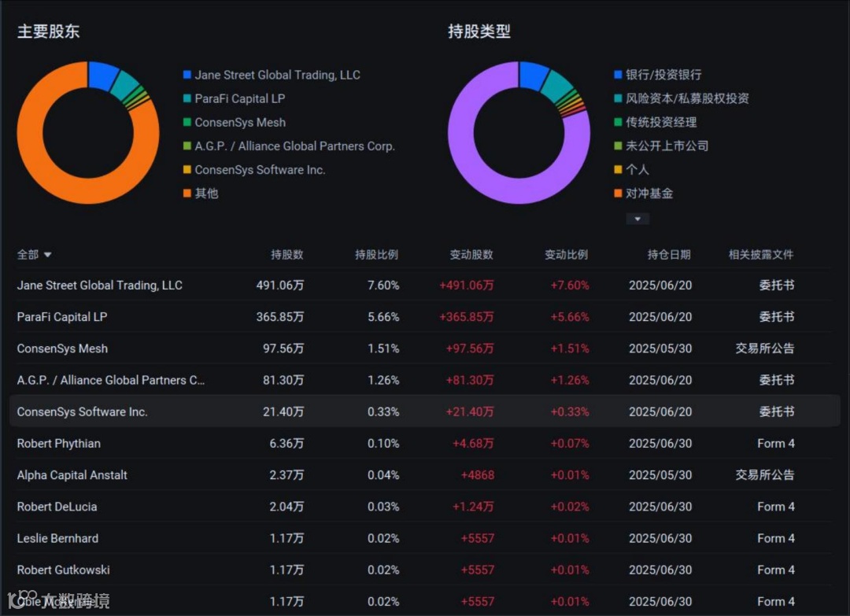The height and width of the screenshot is (616, 850).
Task: Sort by the 持仓日期 column header
Action: [669, 255]
